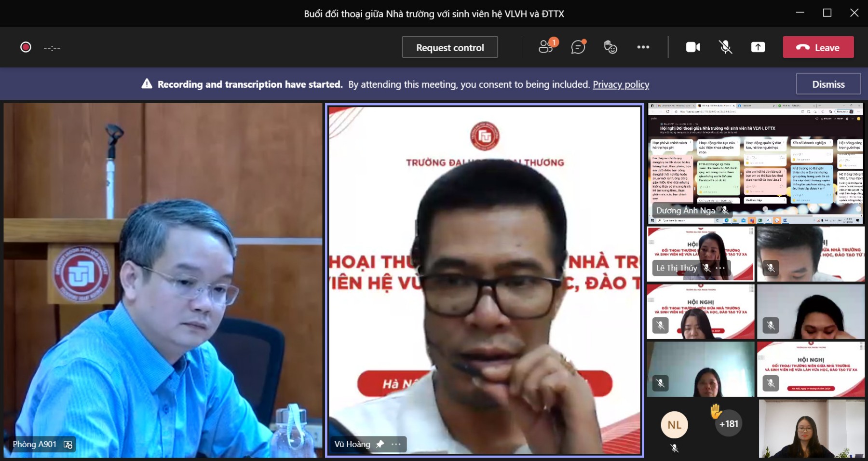Select Dương Ánh Nga's shared screen thumbnail

[x=755, y=164]
